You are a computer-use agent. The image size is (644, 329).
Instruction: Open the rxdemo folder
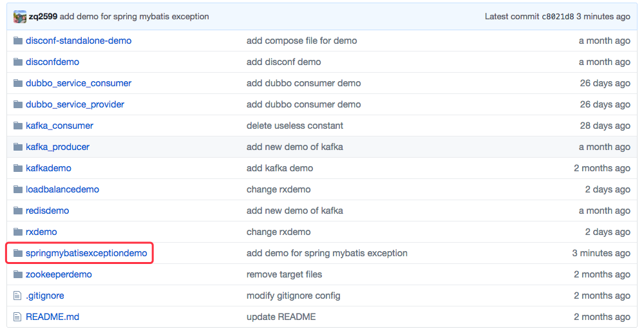pos(41,232)
